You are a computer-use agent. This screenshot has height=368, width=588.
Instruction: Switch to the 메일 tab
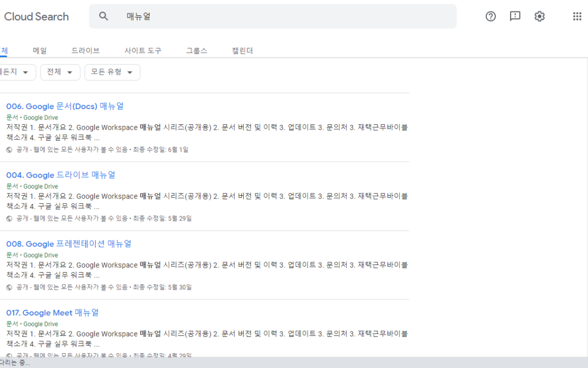[x=40, y=50]
